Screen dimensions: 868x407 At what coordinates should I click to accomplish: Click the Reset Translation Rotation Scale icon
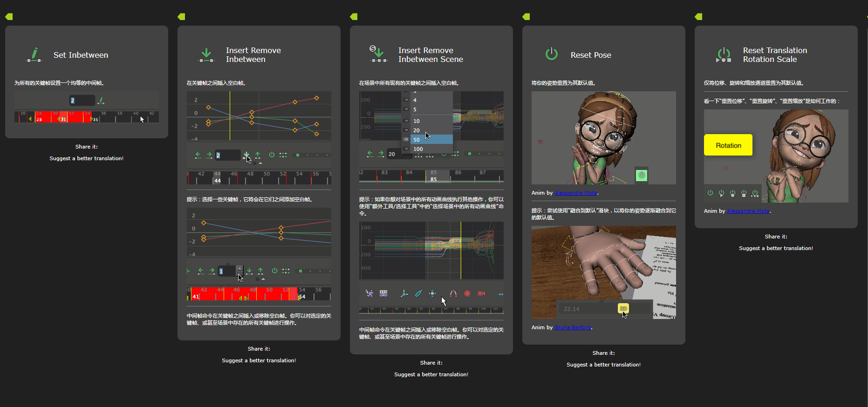click(x=724, y=55)
